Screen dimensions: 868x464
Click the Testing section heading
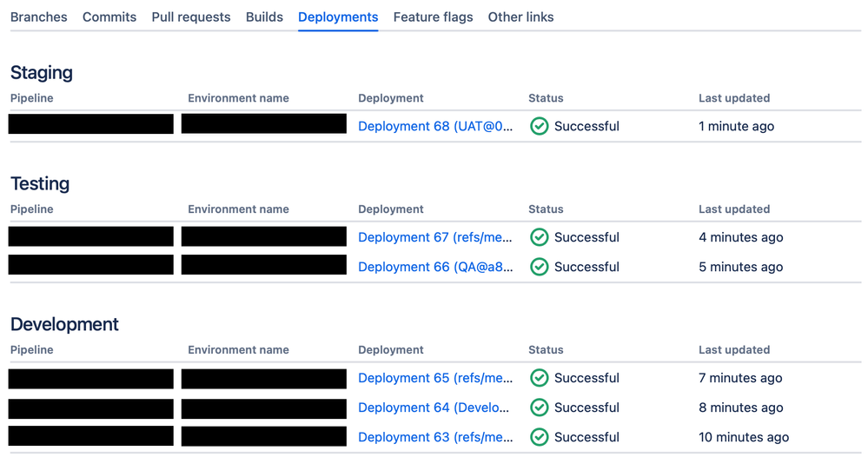40,184
